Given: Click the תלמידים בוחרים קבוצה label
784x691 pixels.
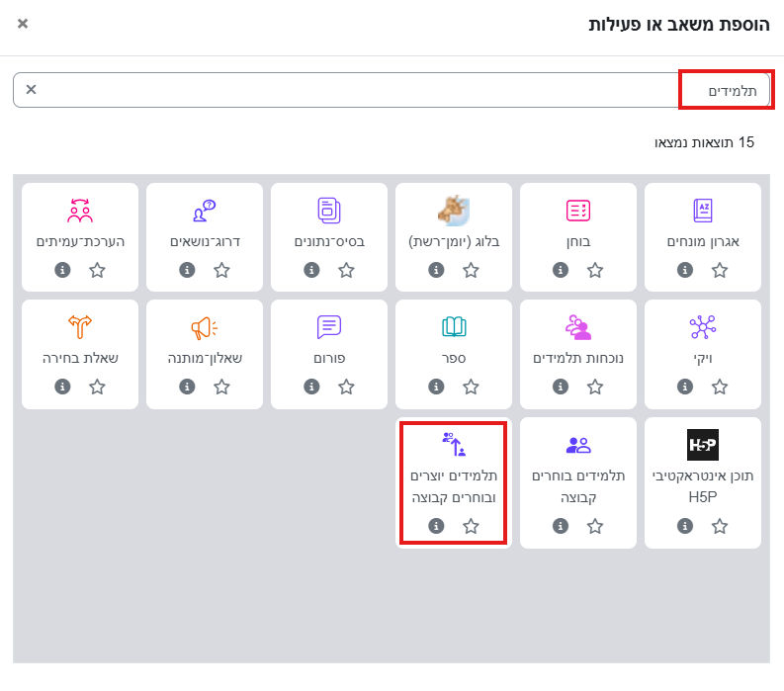Looking at the screenshot, I should [x=578, y=486].
